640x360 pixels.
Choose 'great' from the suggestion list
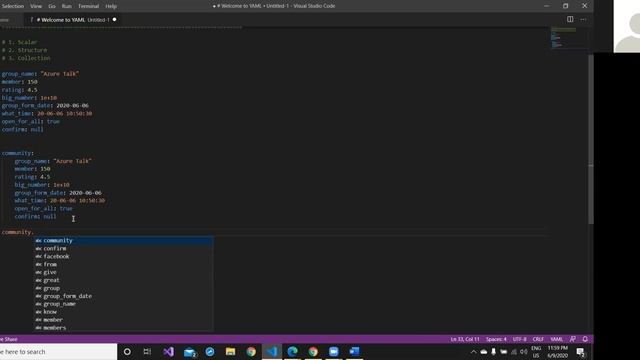[x=123, y=280]
